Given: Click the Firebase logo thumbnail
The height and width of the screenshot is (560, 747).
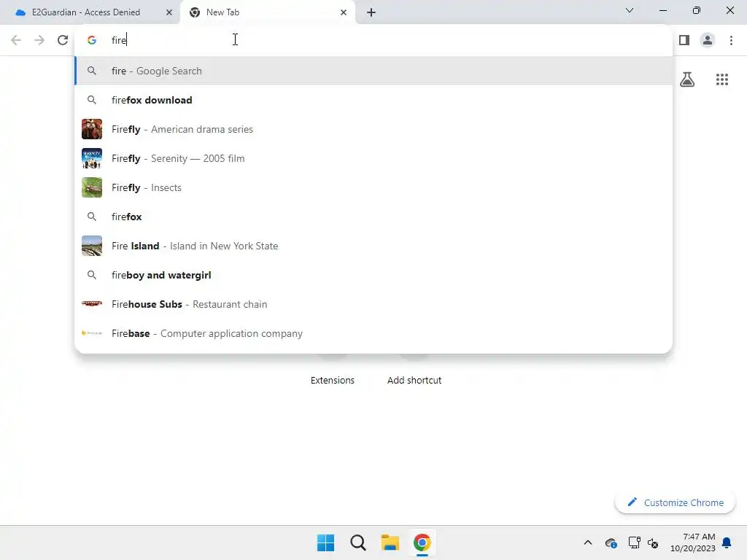Looking at the screenshot, I should click(92, 333).
